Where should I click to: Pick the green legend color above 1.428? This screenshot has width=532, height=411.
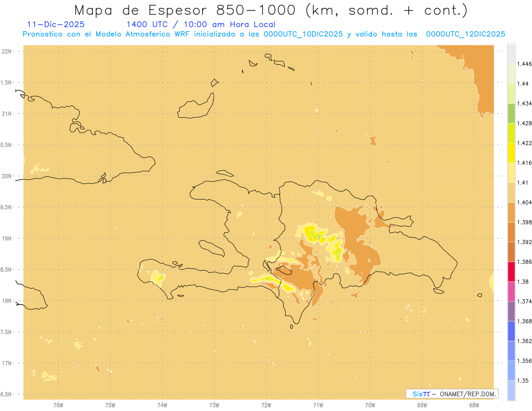(511, 113)
